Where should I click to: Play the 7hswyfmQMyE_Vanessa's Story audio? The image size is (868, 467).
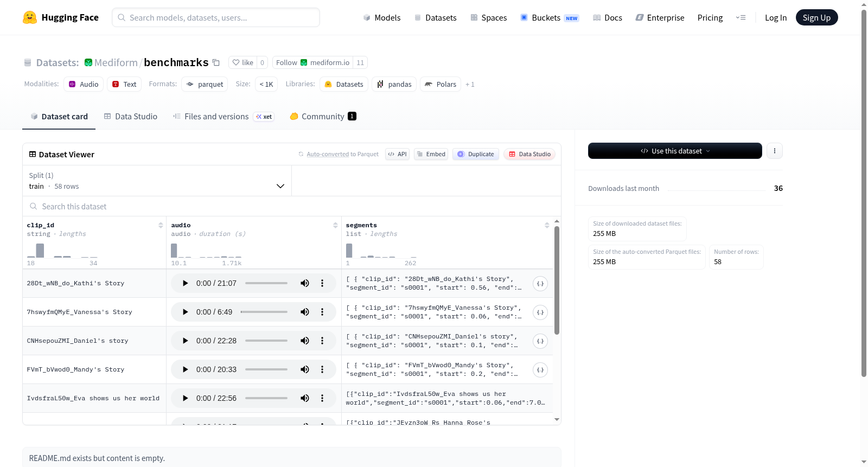point(185,312)
